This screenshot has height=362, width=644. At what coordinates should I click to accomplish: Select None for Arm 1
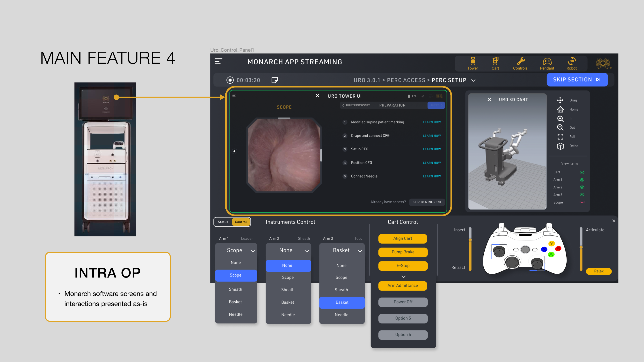tap(235, 263)
